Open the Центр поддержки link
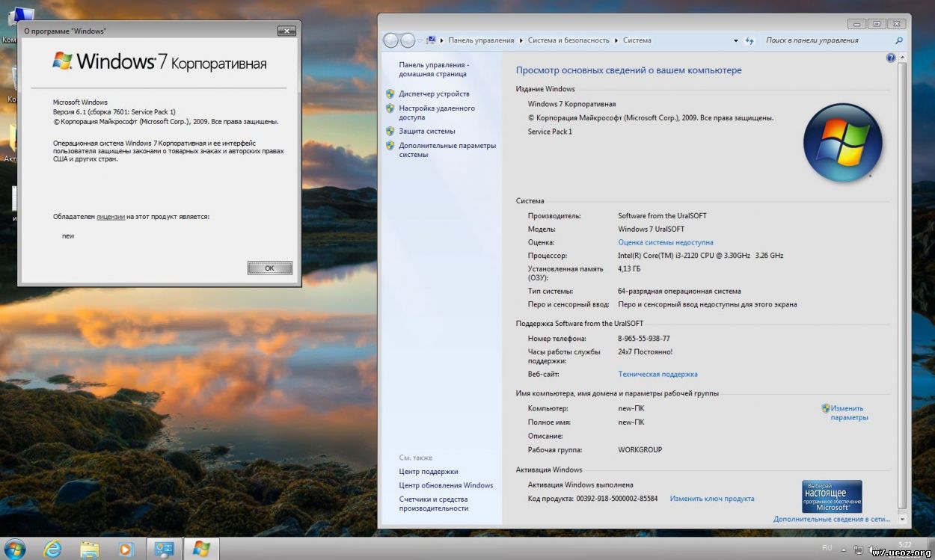 tap(429, 472)
